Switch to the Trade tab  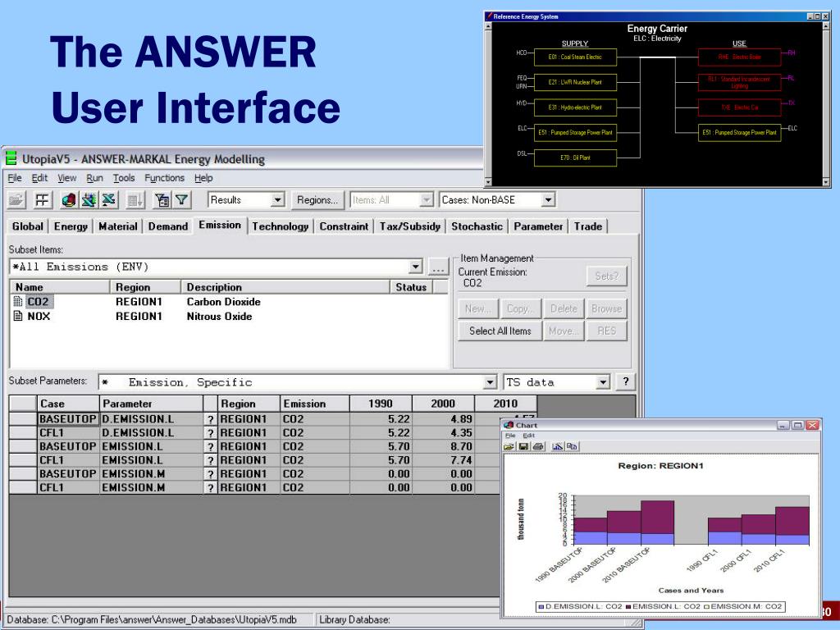pos(588,226)
